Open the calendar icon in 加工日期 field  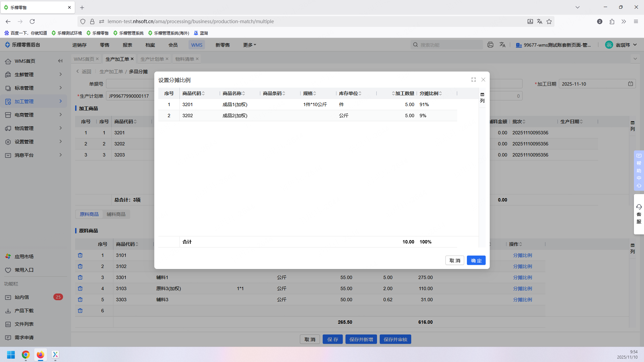coord(630,84)
